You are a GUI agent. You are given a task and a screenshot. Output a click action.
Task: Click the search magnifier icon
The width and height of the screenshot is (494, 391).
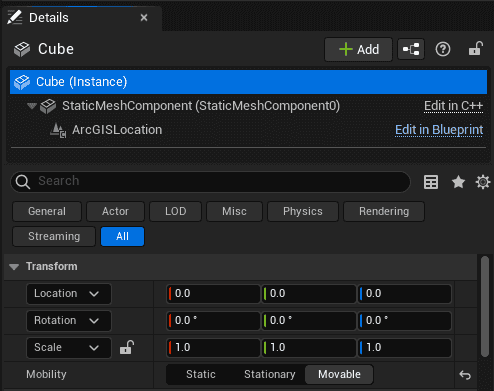point(23,182)
